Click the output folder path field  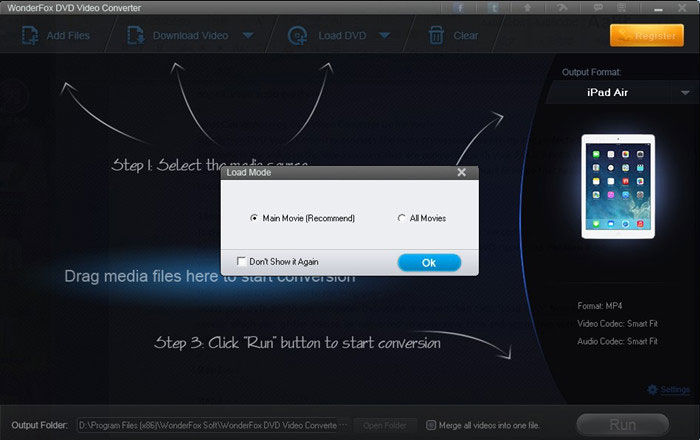click(208, 425)
